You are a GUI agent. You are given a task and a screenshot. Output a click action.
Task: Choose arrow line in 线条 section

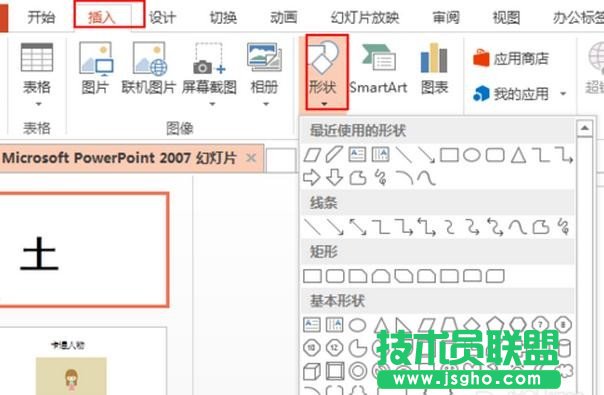[335, 227]
